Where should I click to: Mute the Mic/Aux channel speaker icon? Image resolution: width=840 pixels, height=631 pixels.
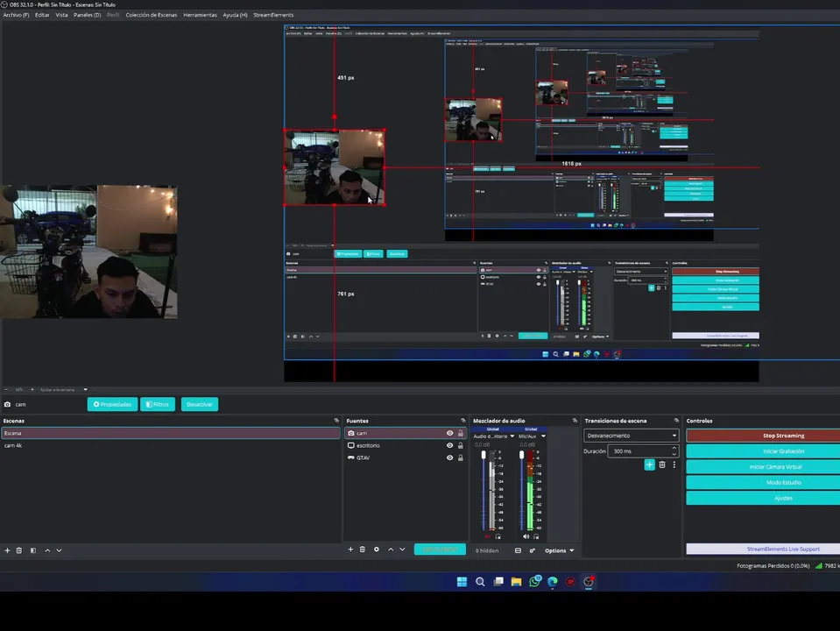(526, 536)
